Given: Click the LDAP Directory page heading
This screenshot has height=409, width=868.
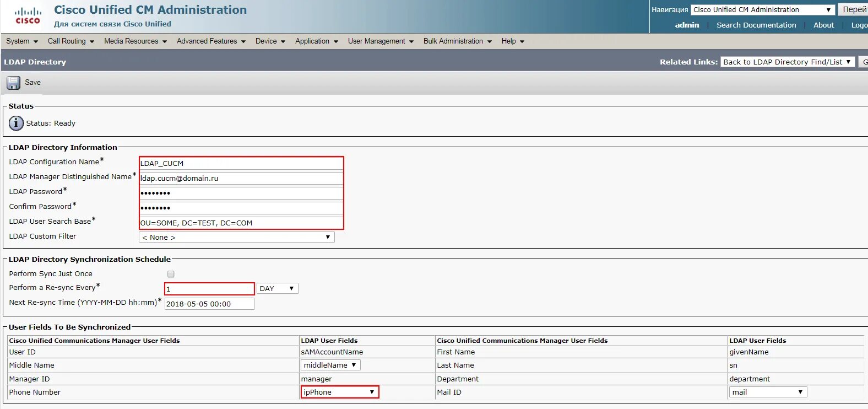Looking at the screenshot, I should coord(35,62).
